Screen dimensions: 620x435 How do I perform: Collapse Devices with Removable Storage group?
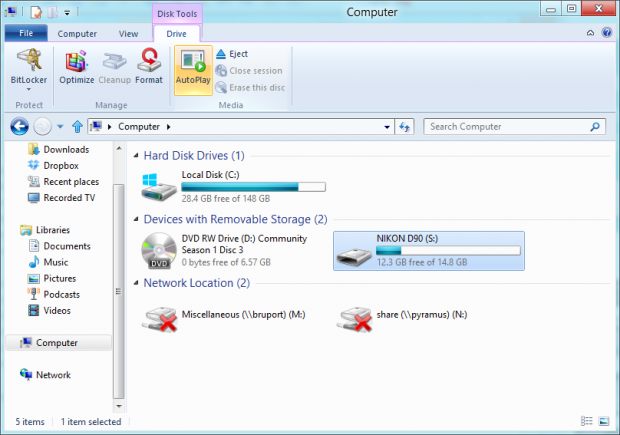click(136, 219)
